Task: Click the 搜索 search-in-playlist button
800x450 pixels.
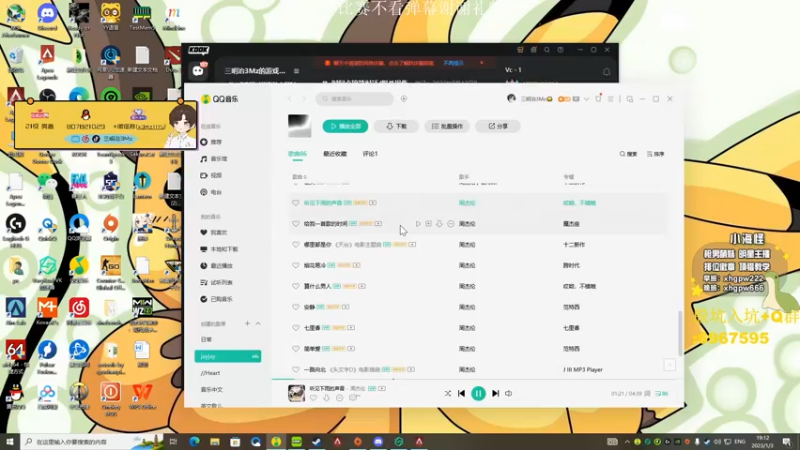Action: pyautogui.click(x=628, y=154)
